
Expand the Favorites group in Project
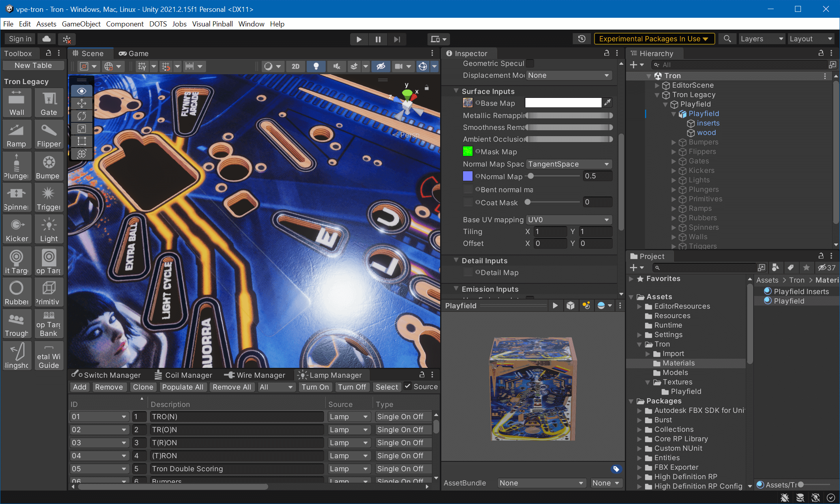point(631,279)
